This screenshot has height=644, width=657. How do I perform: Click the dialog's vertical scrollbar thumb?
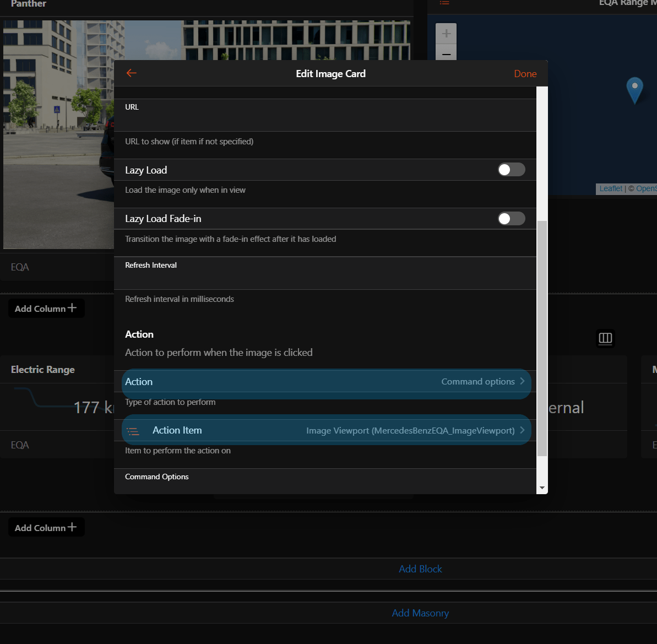(542, 339)
